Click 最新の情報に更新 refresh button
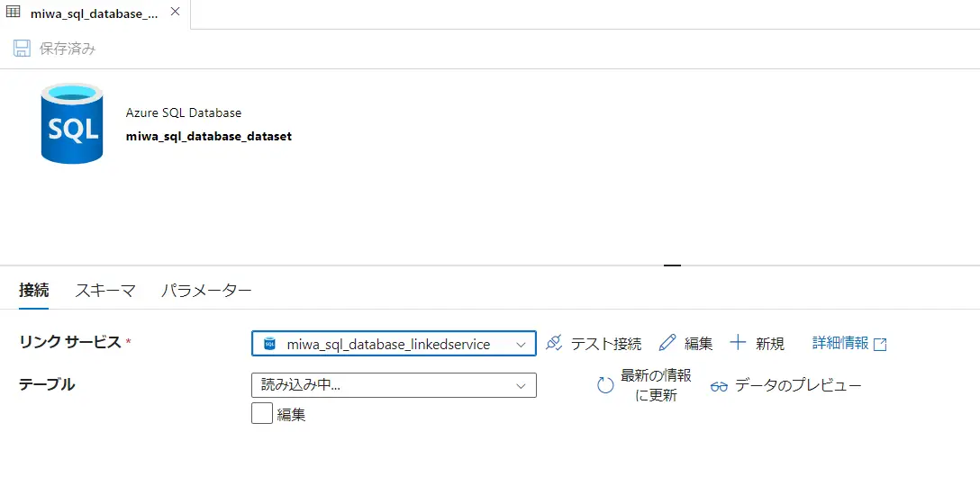The width and height of the screenshot is (980, 486). (645, 385)
